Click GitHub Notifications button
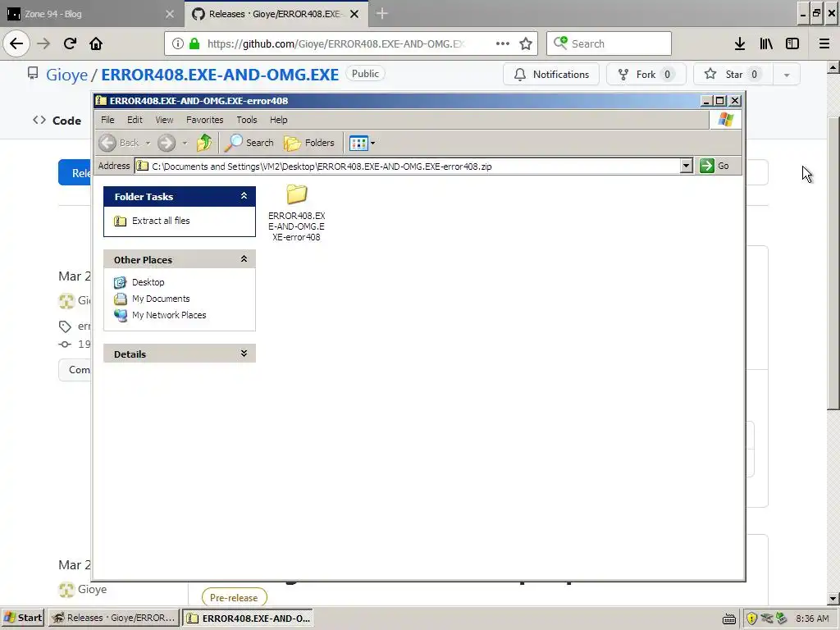Screen dimensions: 840x630 (x=551, y=75)
